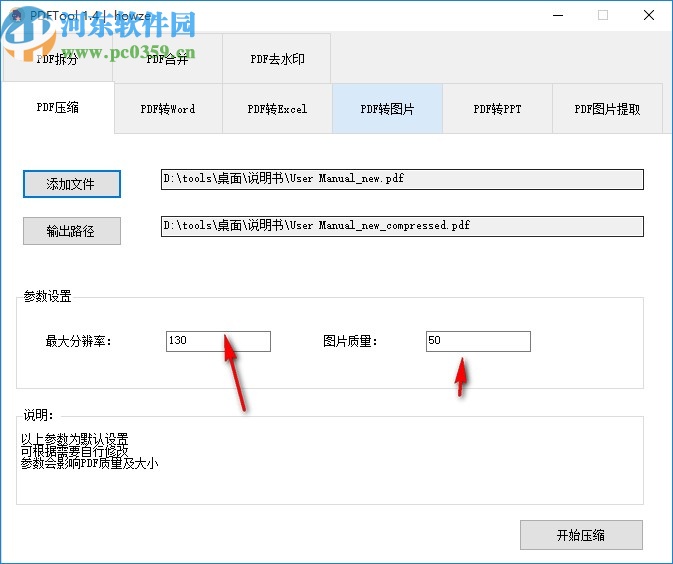This screenshot has width=673, height=564.
Task: Click the 添加文件 button
Action: 72,184
